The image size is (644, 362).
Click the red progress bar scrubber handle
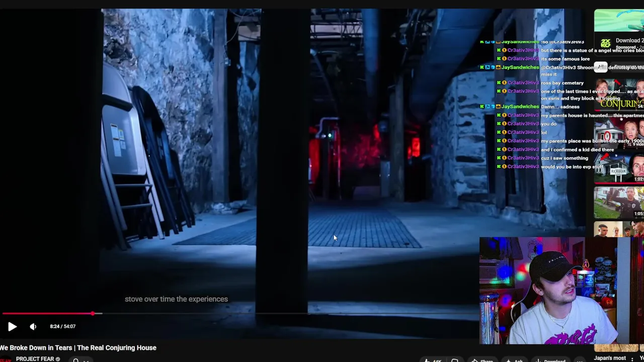pyautogui.click(x=93, y=314)
